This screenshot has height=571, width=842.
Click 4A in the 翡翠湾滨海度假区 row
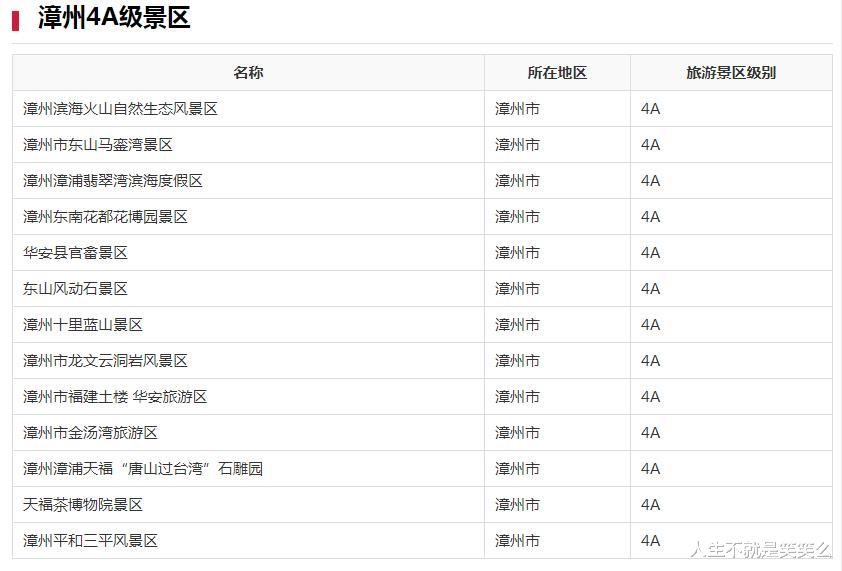(x=650, y=180)
